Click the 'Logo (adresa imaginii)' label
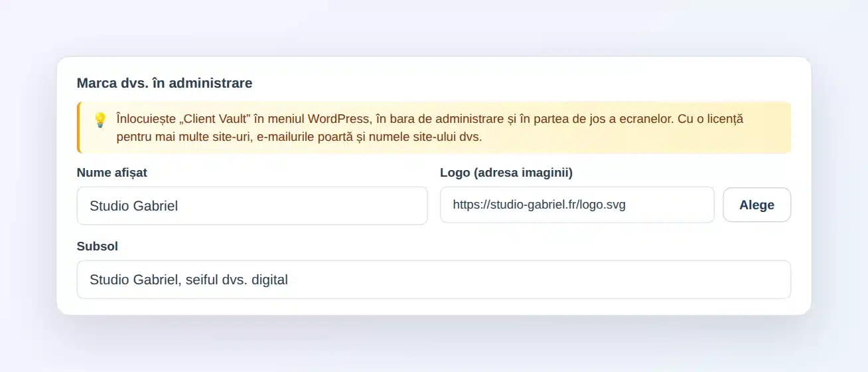Image resolution: width=868 pixels, height=372 pixels. pos(506,173)
